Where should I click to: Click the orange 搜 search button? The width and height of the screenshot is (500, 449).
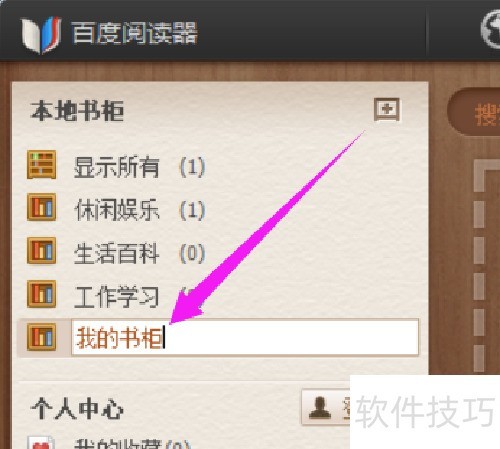487,114
